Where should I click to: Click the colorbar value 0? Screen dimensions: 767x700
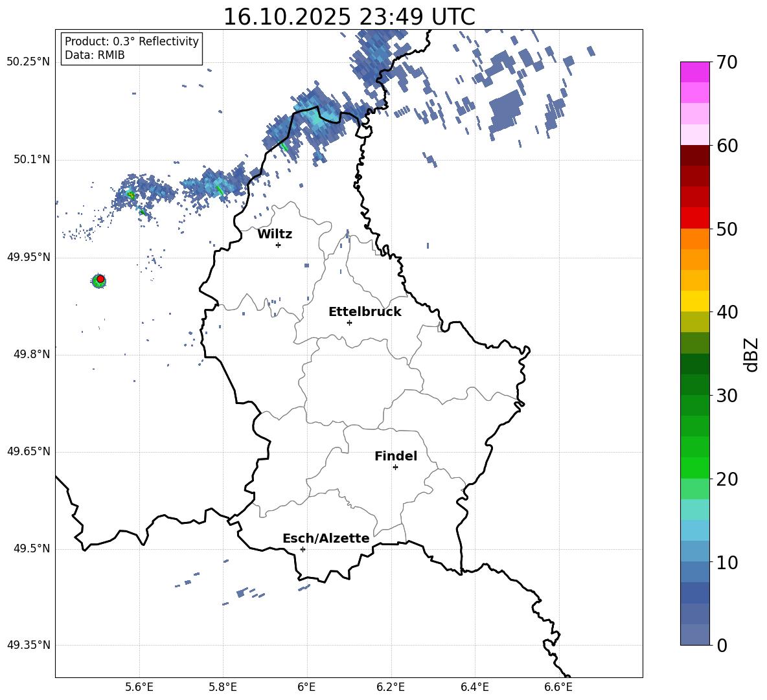pos(722,645)
